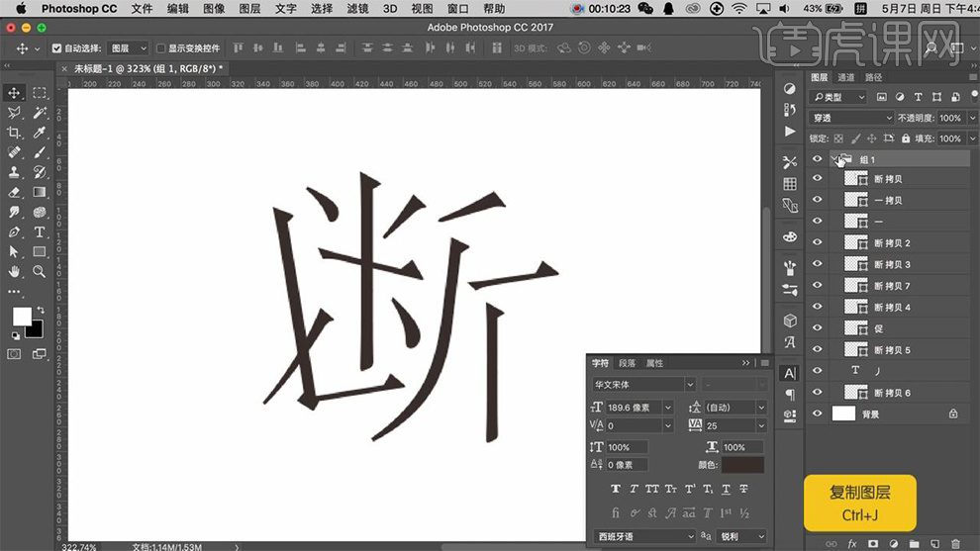This screenshot has width=980, height=551.
Task: Open the 锐利 anti-aliasing dropdown
Action: coord(741,536)
